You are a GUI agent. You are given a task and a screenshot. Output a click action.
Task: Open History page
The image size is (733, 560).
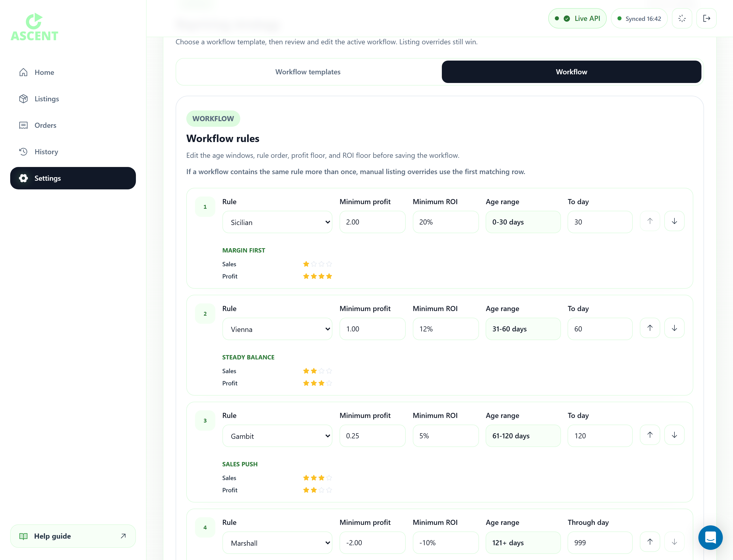[x=73, y=152]
